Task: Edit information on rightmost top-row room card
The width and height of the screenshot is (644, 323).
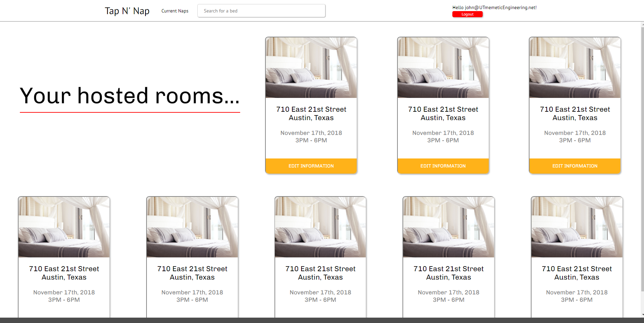Action: point(575,166)
